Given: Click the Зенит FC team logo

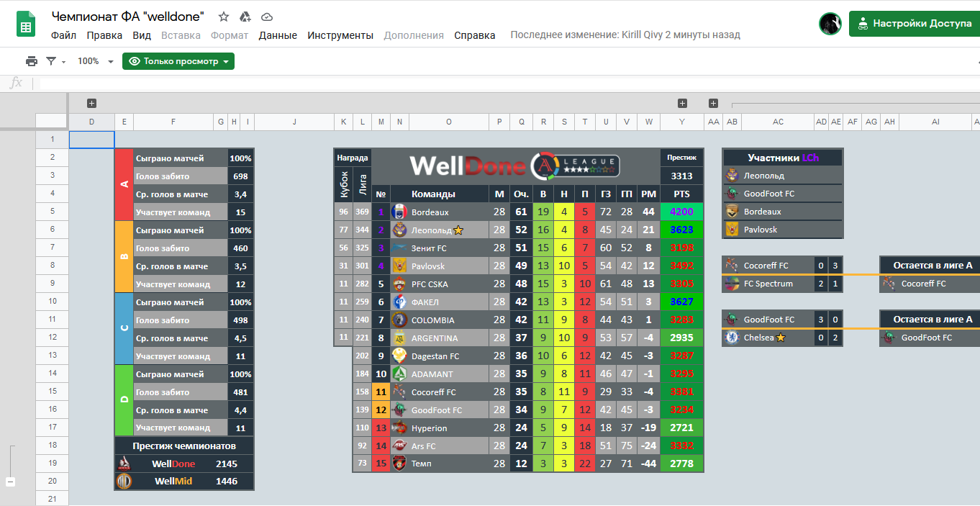Looking at the screenshot, I should click(x=399, y=248).
